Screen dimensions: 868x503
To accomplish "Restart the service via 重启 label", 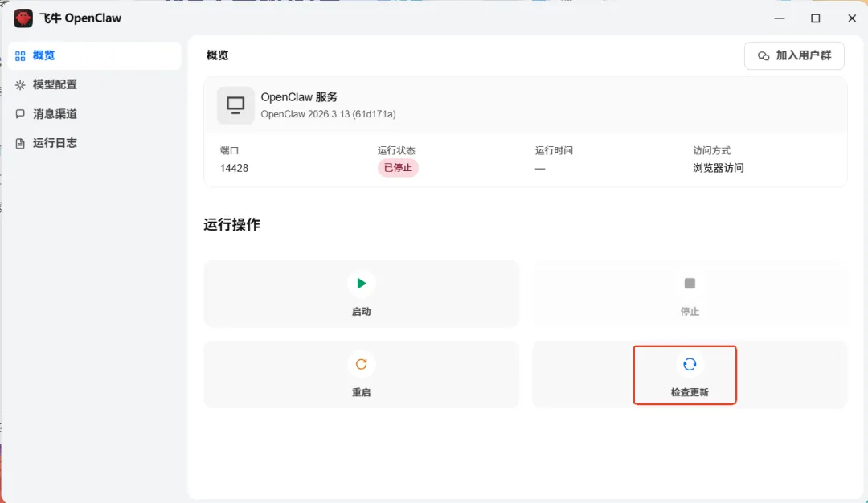I will point(362,392).
